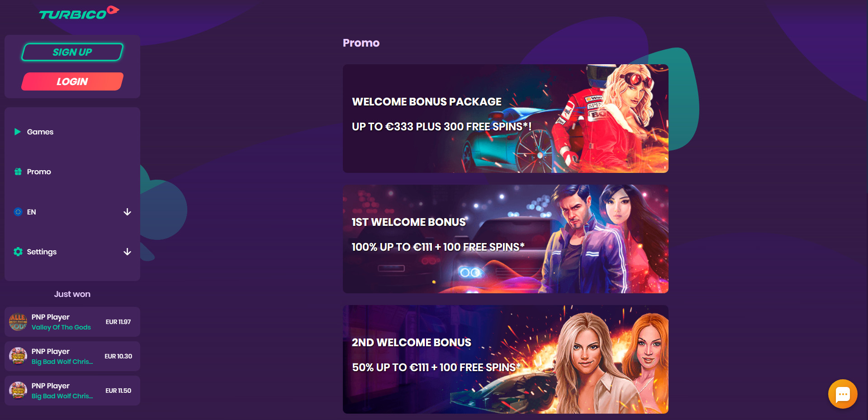Screen dimensions: 868x420
Task: Open the 2nd Welcome Bonus banner
Action: [x=505, y=359]
